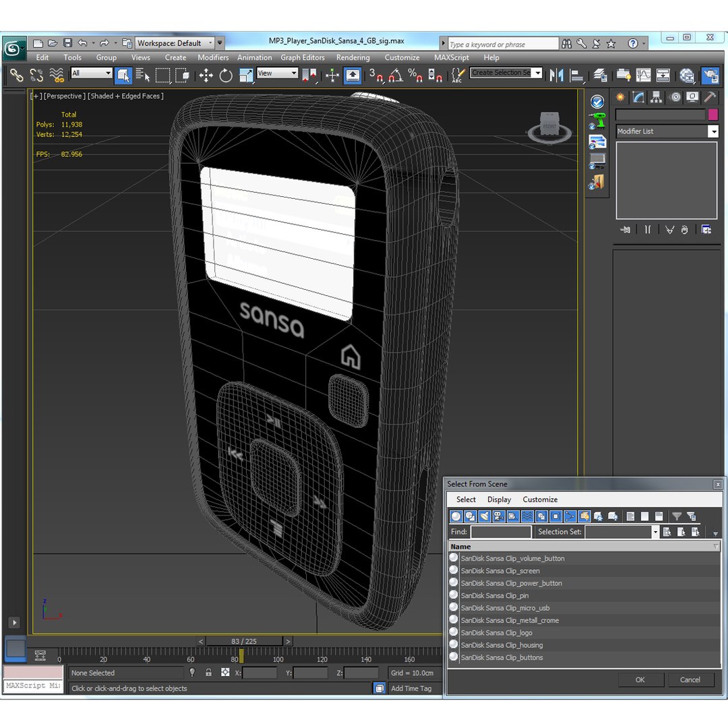The image size is (728, 728).
Task: Toggle Display Shapes filter in Select From Scene
Action: tap(471, 516)
